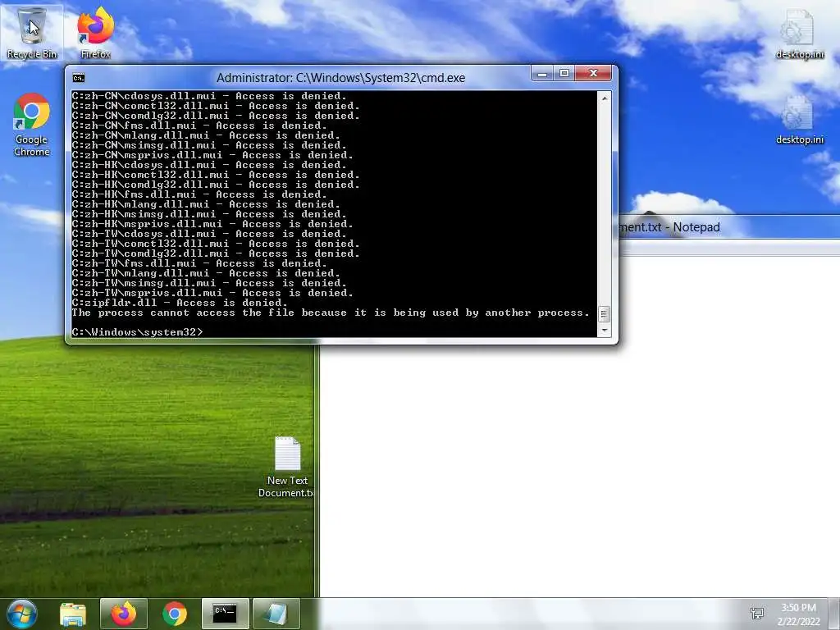Image resolution: width=840 pixels, height=630 pixels.
Task: Click the zh-CN\cdosys.dll.mui line
Action: pos(209,97)
